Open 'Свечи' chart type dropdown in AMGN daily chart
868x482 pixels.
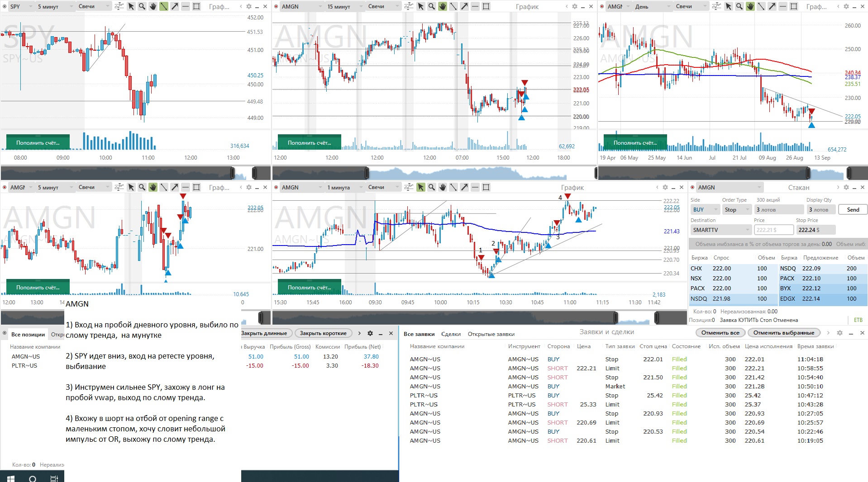click(x=691, y=6)
